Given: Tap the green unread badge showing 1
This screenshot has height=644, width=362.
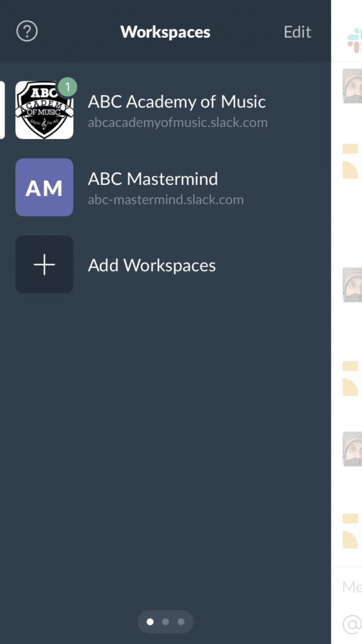Looking at the screenshot, I should coord(67,87).
